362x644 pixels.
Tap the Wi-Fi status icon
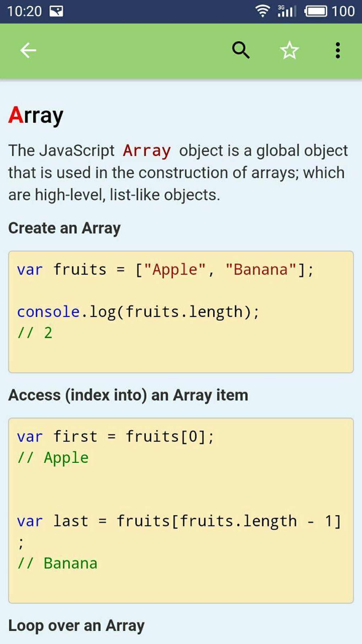click(262, 11)
